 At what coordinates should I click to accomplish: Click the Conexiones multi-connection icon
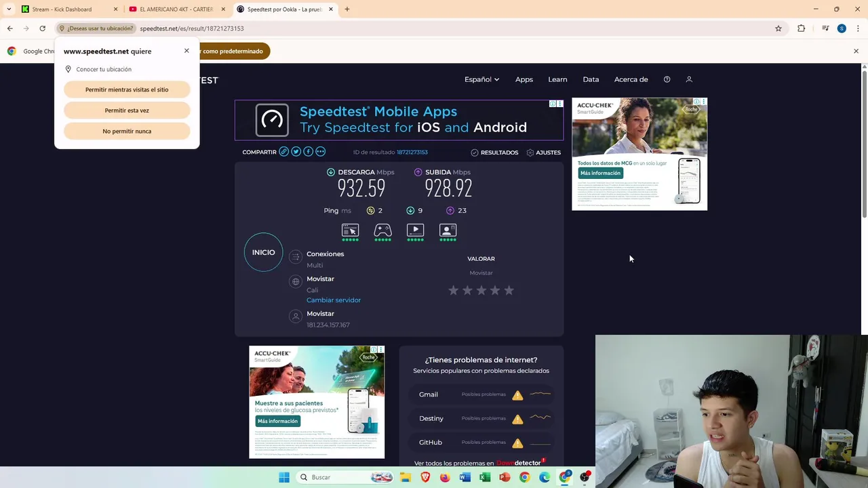295,256
